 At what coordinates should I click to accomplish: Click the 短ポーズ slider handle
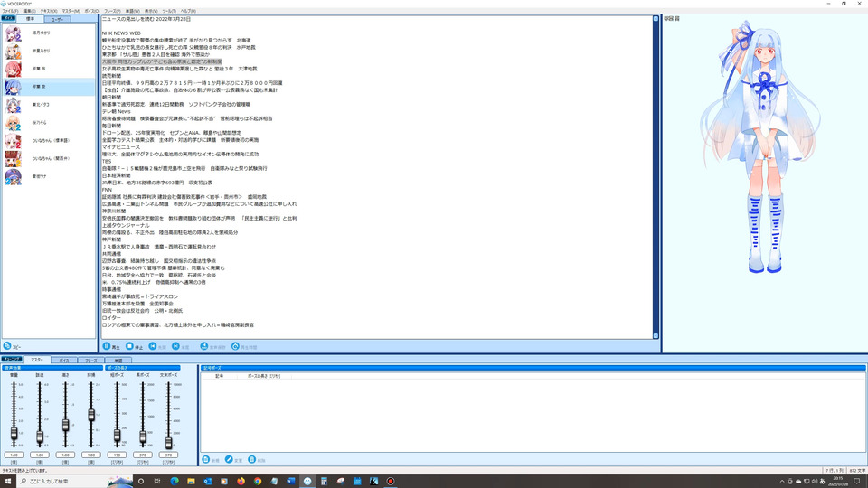click(x=117, y=436)
